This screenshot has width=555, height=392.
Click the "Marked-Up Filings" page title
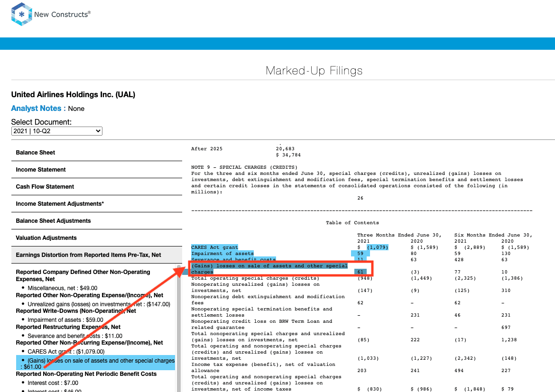[314, 71]
